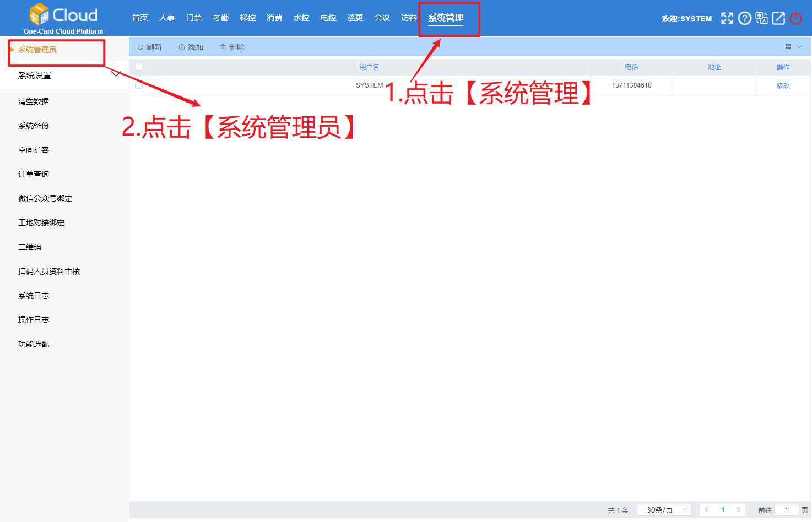Click the external link icon in header

(x=778, y=18)
